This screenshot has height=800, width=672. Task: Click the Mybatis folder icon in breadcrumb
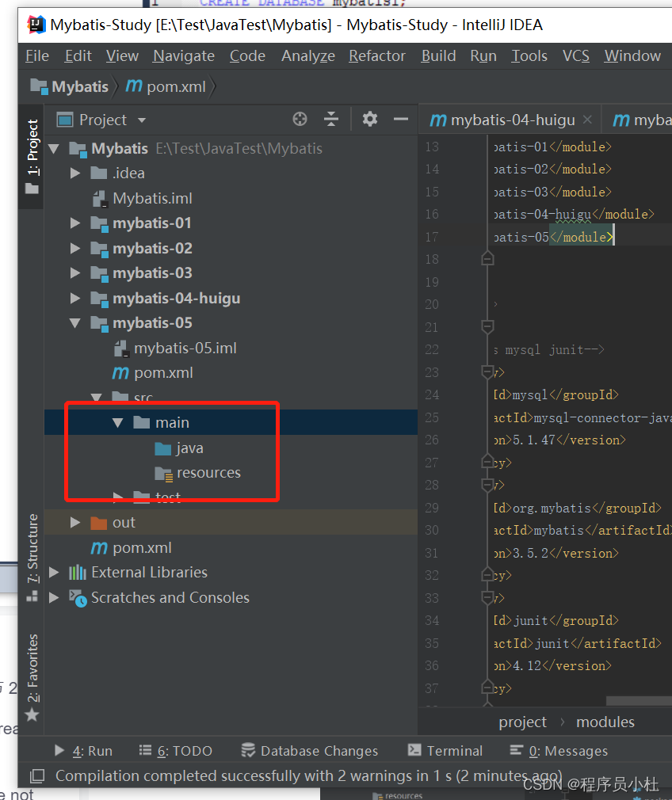39,86
